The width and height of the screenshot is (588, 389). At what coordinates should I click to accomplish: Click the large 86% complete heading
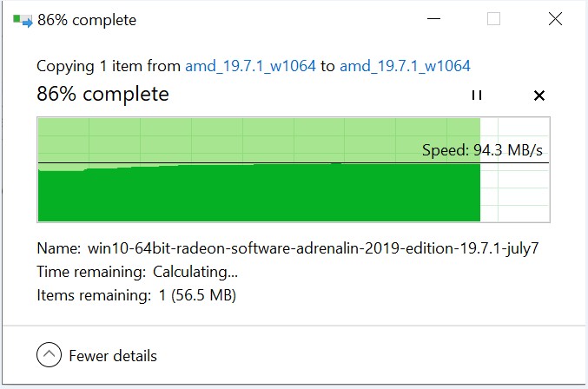click(x=102, y=94)
